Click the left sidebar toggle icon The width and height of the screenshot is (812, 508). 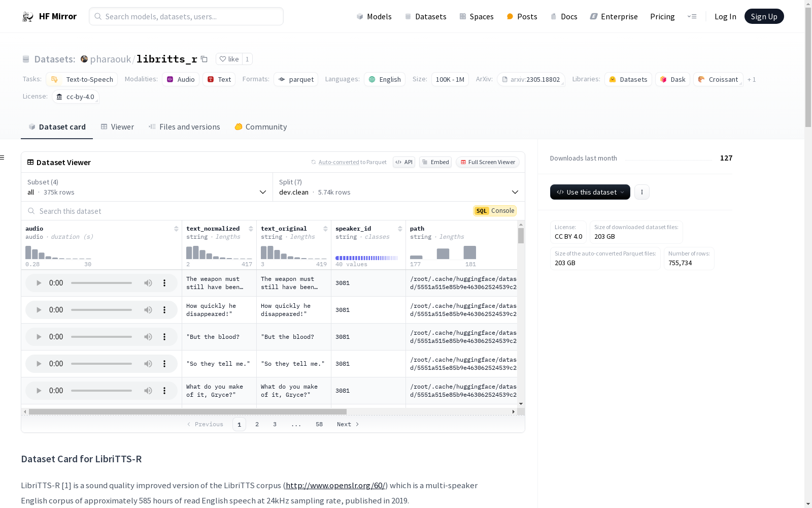click(3, 157)
